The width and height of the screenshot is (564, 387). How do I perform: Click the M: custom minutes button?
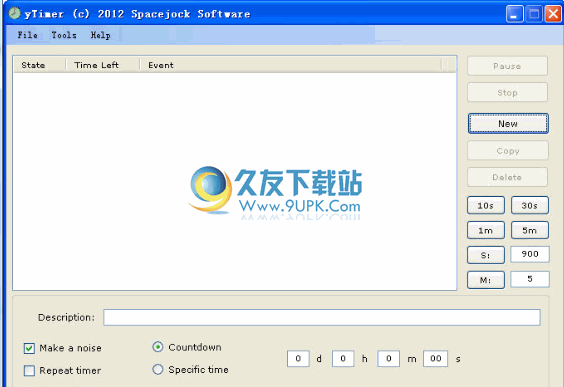tap(486, 280)
